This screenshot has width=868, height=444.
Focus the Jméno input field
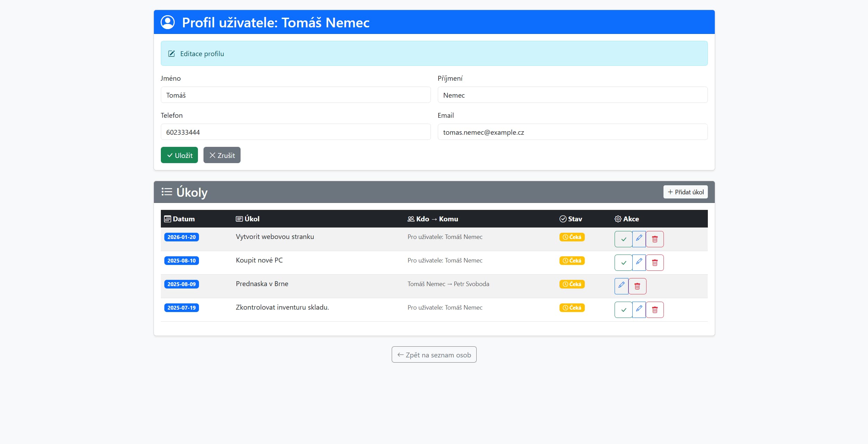click(x=295, y=95)
